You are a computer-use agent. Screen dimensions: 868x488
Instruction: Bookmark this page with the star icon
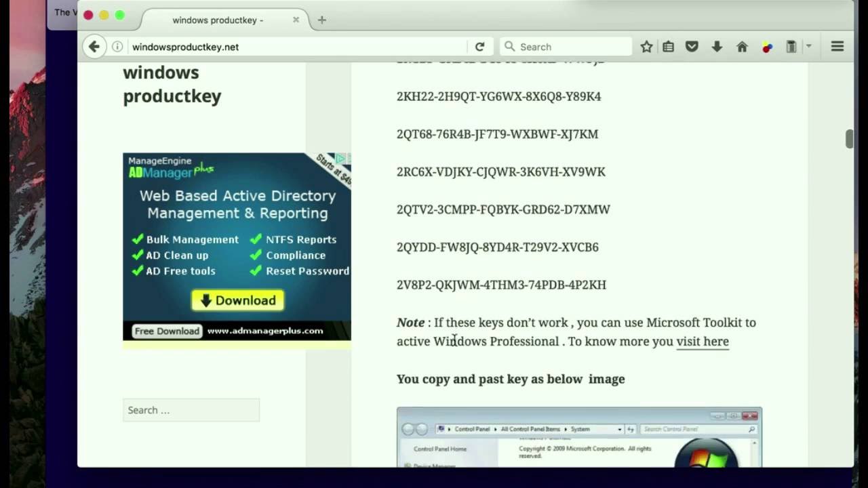pyautogui.click(x=646, y=47)
